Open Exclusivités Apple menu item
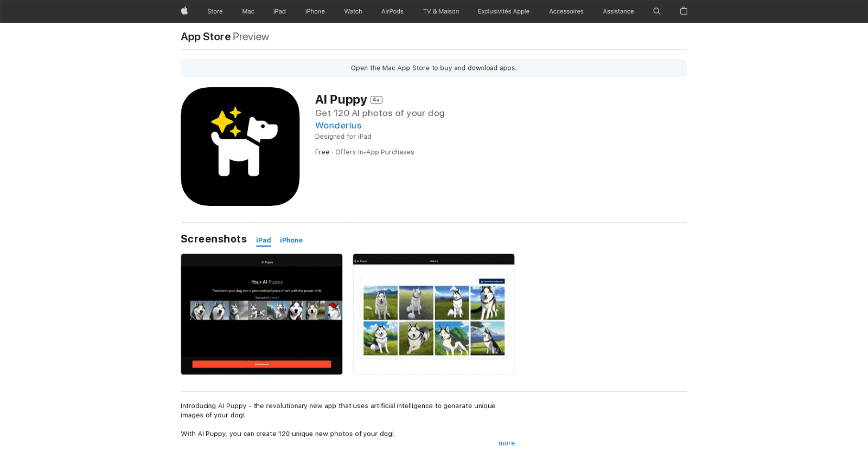The height and width of the screenshot is (452, 868). [503, 11]
